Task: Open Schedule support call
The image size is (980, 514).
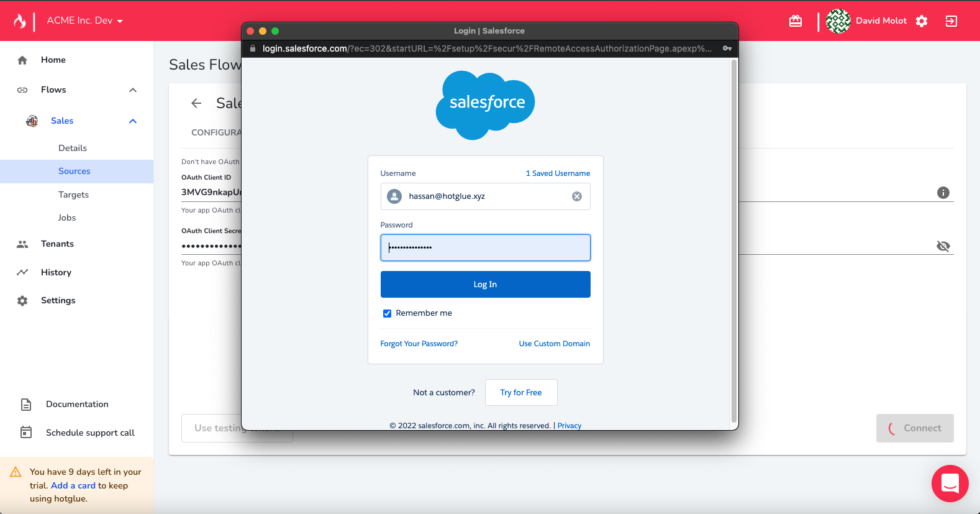Action: (90, 433)
